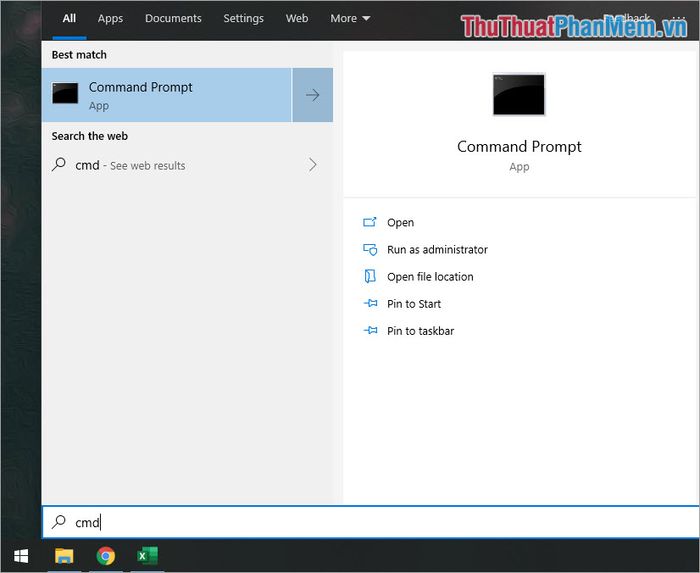Click the Open file location icon
The height and width of the screenshot is (573, 700).
(370, 276)
